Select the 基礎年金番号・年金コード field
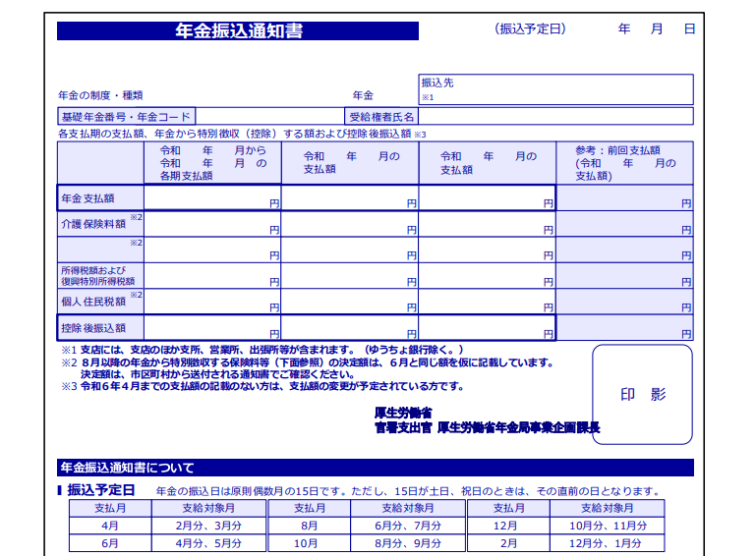The height and width of the screenshot is (556, 756). point(126,116)
